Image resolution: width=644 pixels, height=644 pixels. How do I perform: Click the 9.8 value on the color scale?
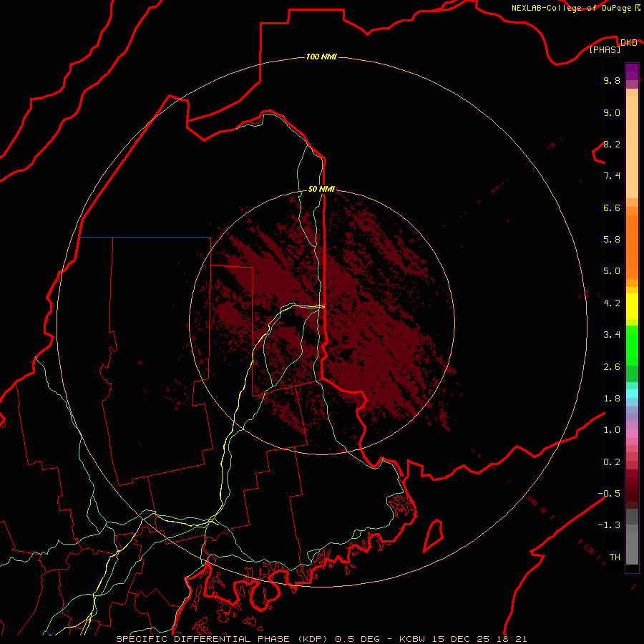(612, 80)
